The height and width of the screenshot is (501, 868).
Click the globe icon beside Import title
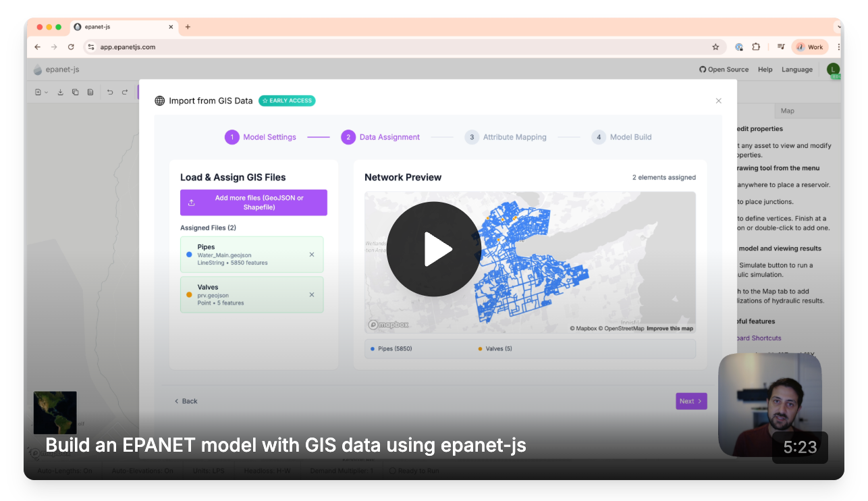tap(160, 101)
